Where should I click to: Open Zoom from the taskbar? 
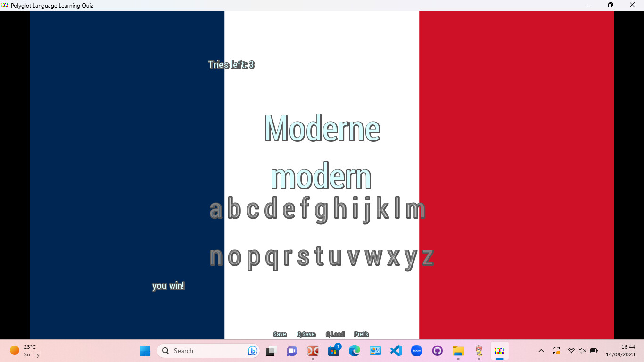[x=416, y=351]
